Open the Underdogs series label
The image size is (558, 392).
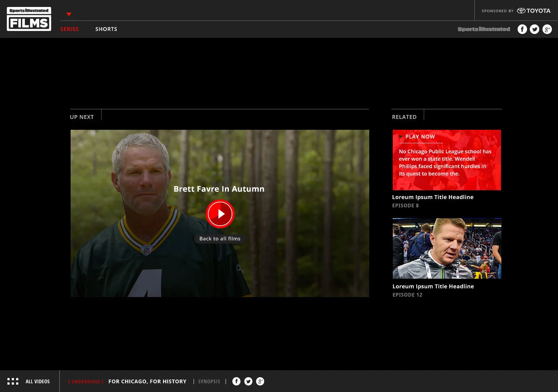86,382
